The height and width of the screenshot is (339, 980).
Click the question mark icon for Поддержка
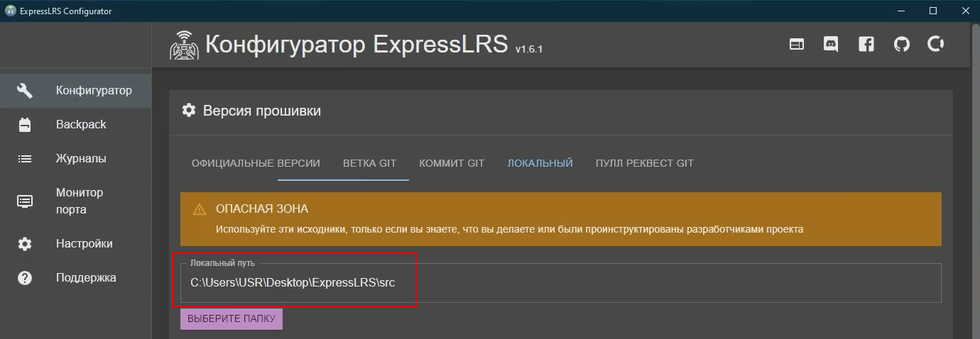coord(25,278)
